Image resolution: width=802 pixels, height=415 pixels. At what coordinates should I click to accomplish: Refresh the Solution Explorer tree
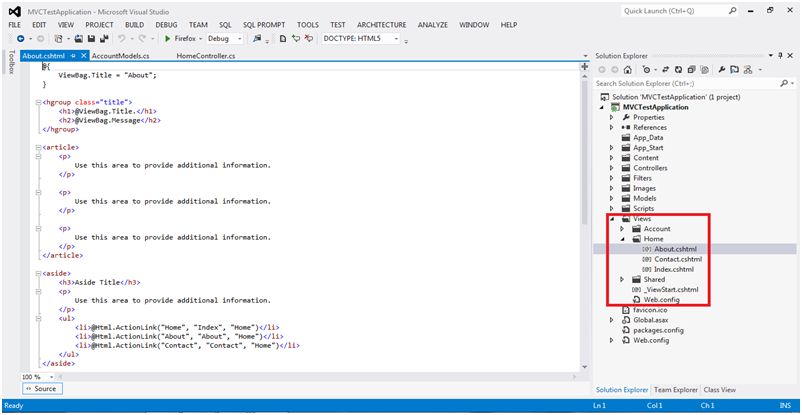tap(679, 70)
